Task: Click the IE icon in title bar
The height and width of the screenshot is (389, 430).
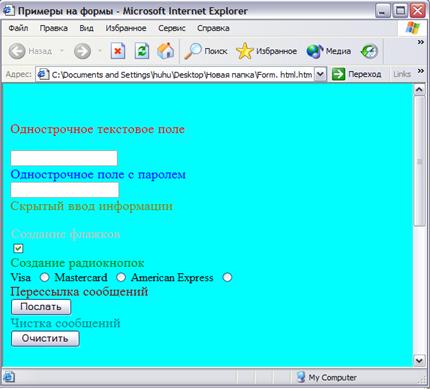Action: [8, 10]
